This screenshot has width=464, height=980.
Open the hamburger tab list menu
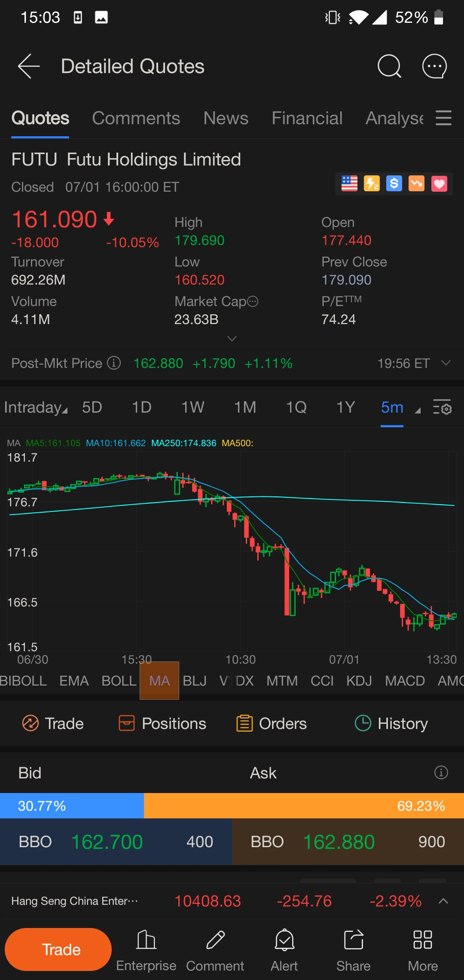pos(443,118)
